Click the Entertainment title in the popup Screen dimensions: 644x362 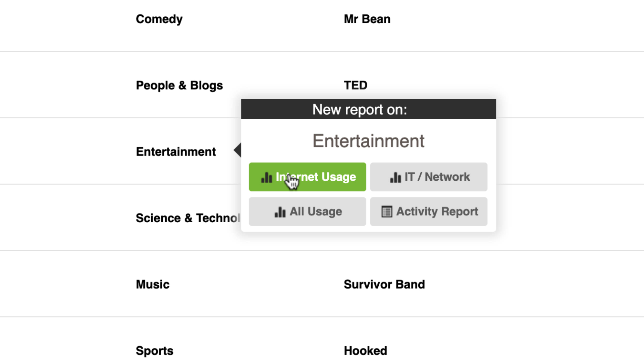click(x=368, y=140)
